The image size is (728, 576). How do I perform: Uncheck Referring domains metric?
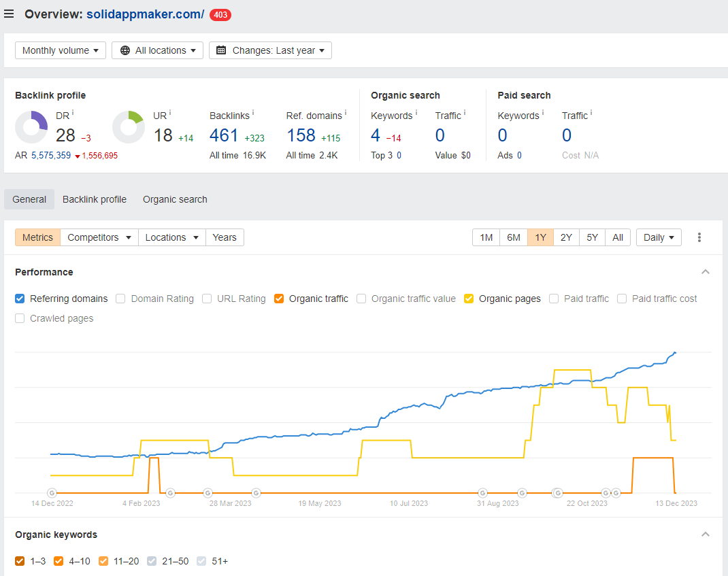tap(20, 299)
